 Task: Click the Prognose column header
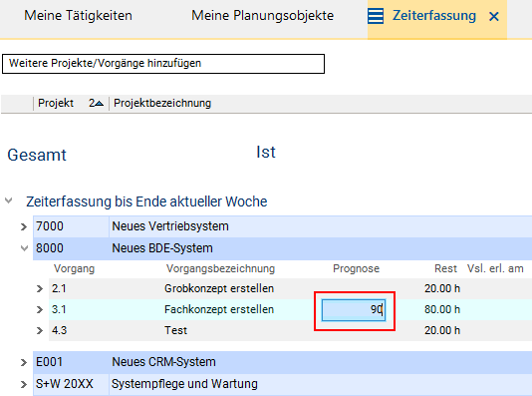coord(357,268)
